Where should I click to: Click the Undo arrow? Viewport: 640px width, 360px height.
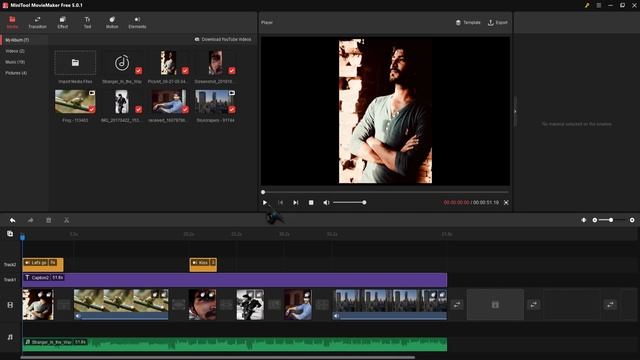click(13, 220)
